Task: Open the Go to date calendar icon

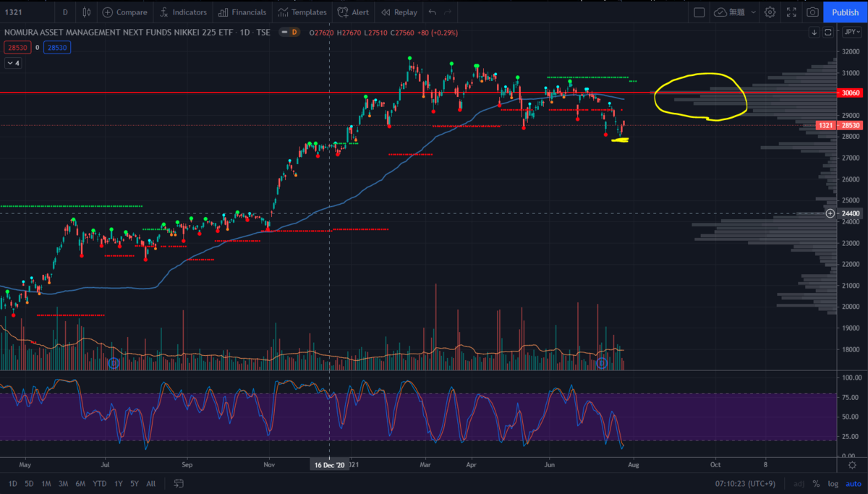Action: coord(179,483)
